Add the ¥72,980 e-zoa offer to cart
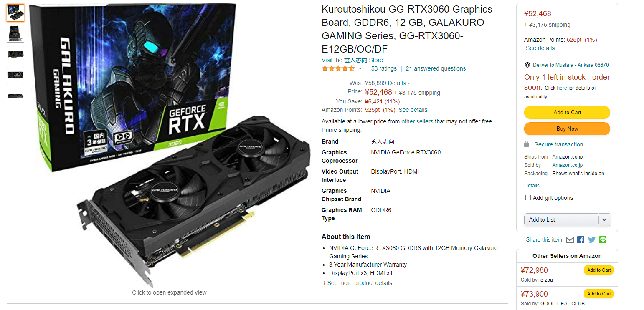Viewport: 644px width, 310px height. (x=599, y=270)
